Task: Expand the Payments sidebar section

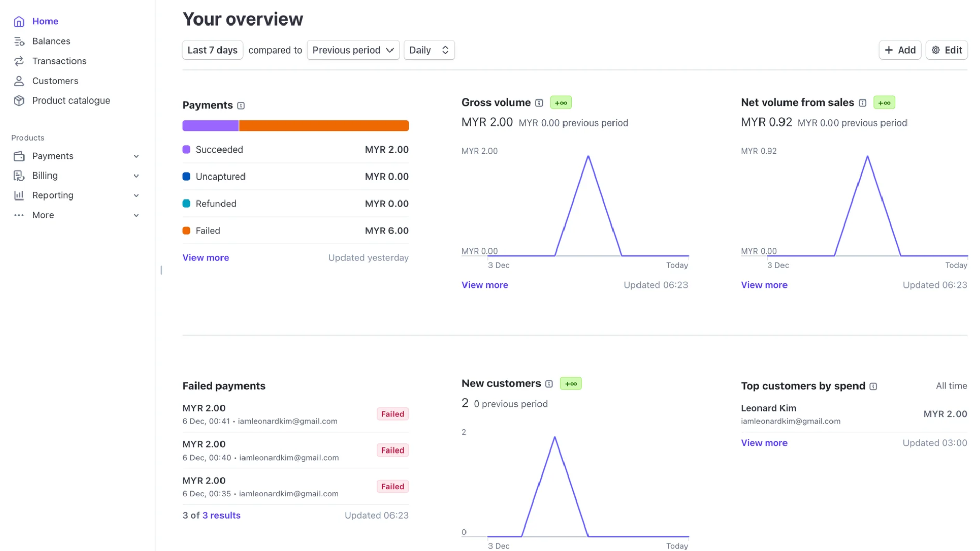Action: point(136,156)
